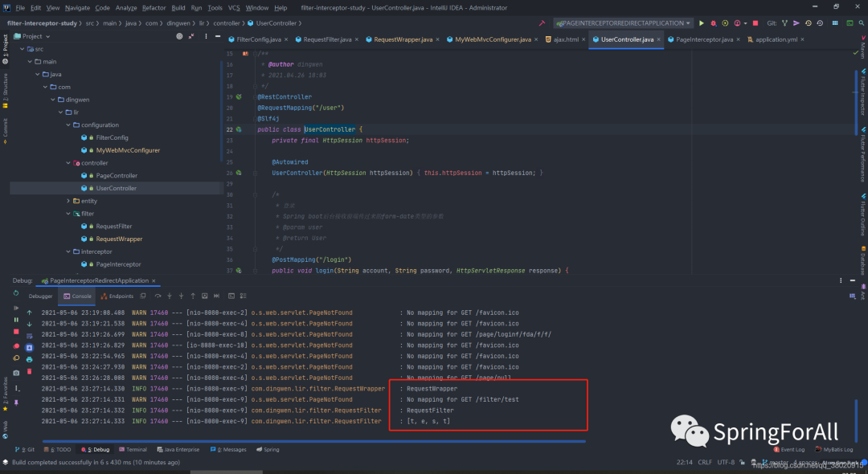This screenshot has width=868, height=474.
Task: Clear console with the trash icon
Action: coord(30,371)
